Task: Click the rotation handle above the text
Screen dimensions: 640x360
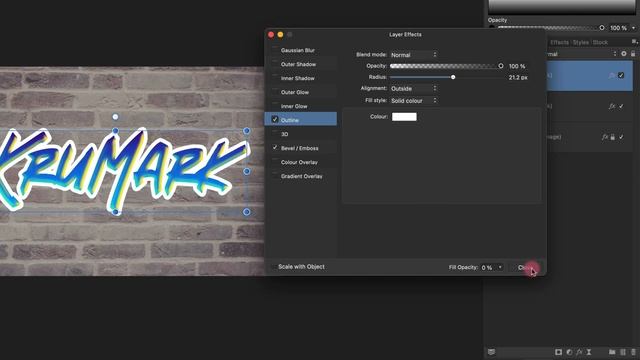Action: [x=116, y=117]
